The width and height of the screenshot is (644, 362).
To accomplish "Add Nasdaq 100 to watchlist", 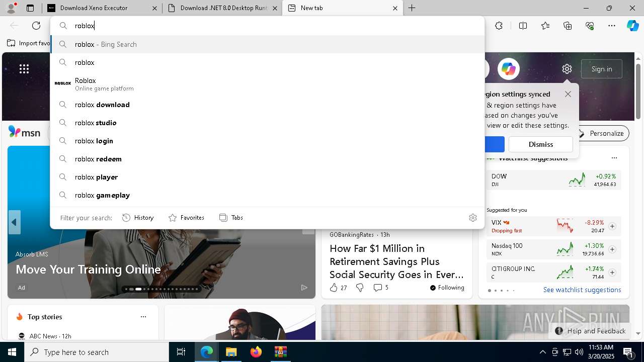I will [612, 249].
